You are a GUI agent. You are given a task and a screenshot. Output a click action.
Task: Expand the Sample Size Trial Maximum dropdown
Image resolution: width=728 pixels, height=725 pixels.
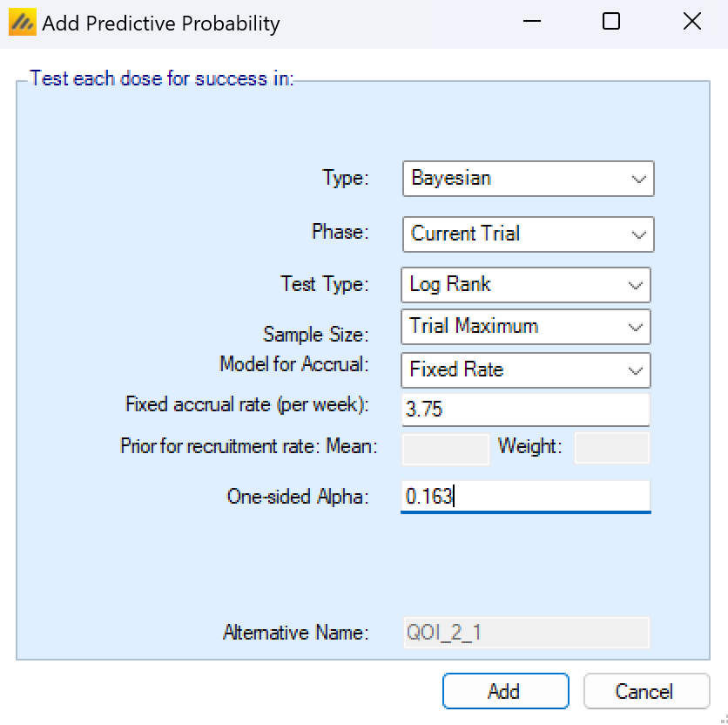point(526,327)
